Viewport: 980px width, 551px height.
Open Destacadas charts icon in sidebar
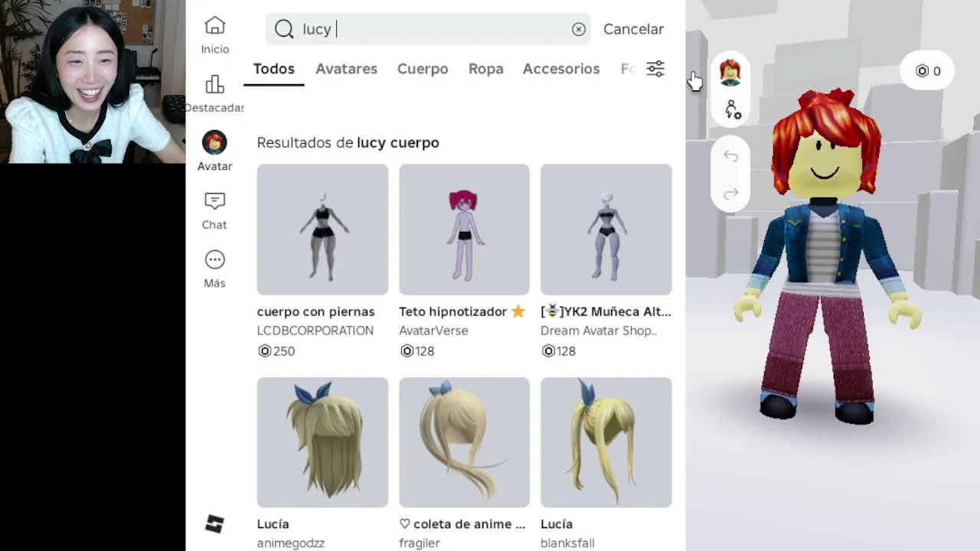pyautogui.click(x=215, y=84)
